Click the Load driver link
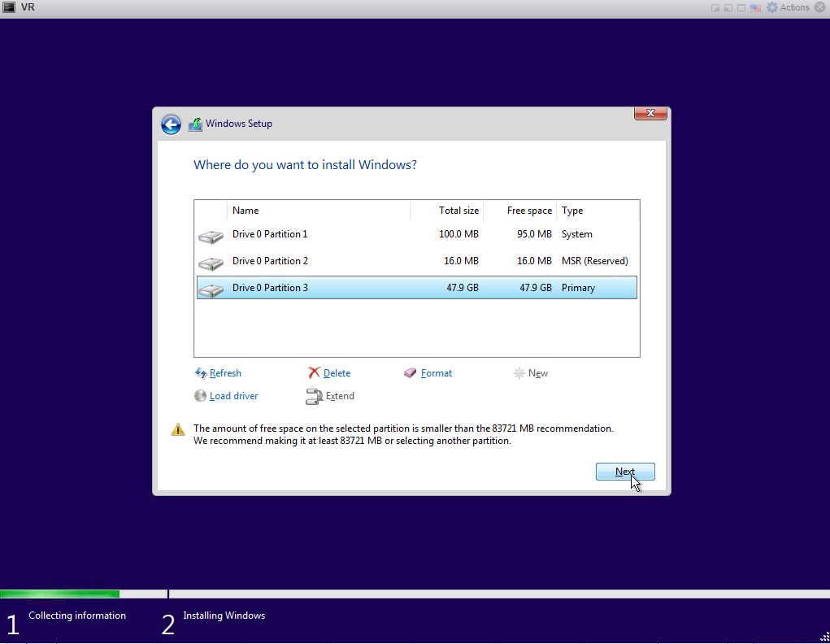Screen dimensions: 830x644 pos(233,396)
